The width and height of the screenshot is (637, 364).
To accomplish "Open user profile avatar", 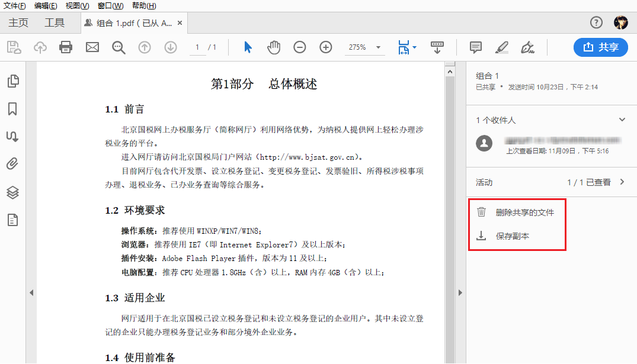I will [x=621, y=22].
